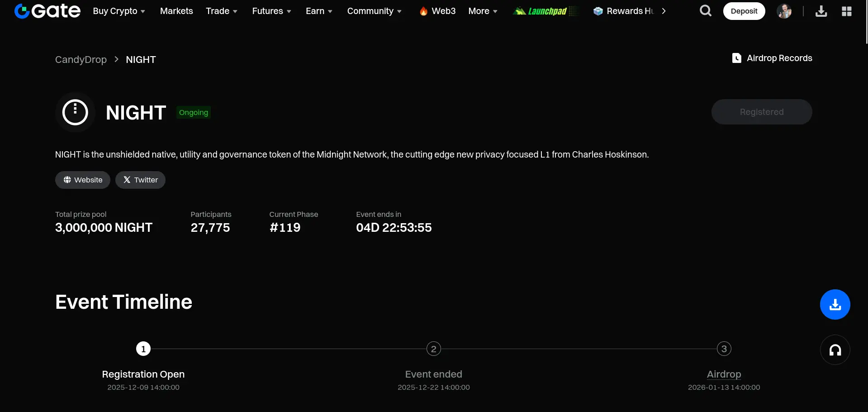Open the apps grid icon

click(847, 11)
